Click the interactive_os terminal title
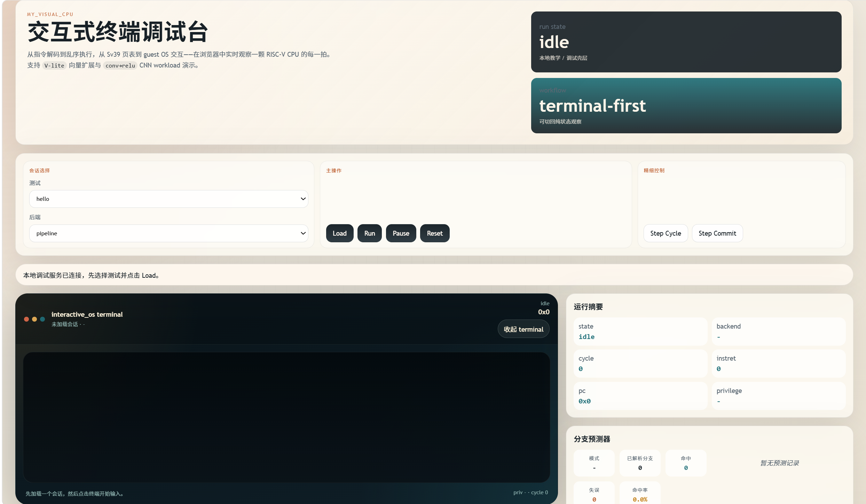Image resolution: width=866 pixels, height=504 pixels. (87, 314)
